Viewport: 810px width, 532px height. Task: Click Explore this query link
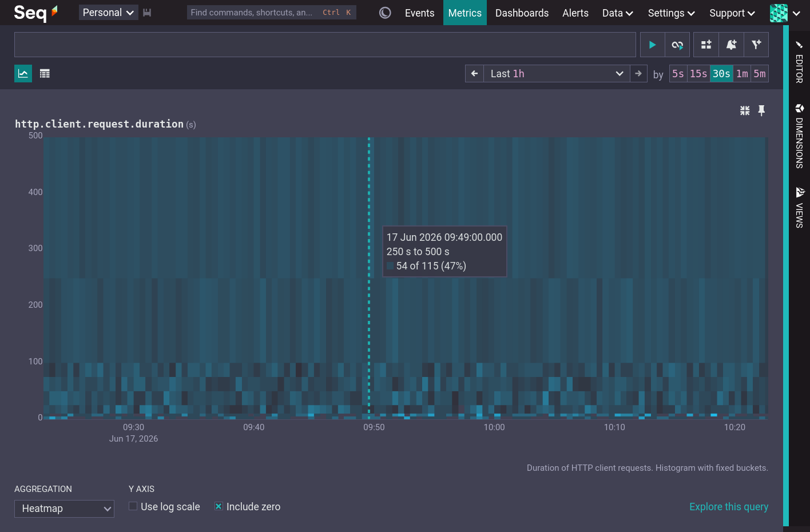[x=728, y=507]
